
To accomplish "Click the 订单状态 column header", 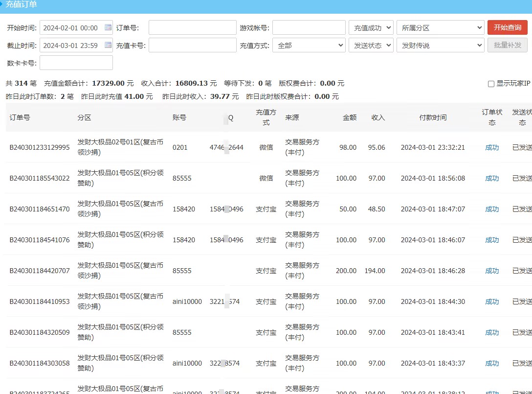I will point(491,117).
